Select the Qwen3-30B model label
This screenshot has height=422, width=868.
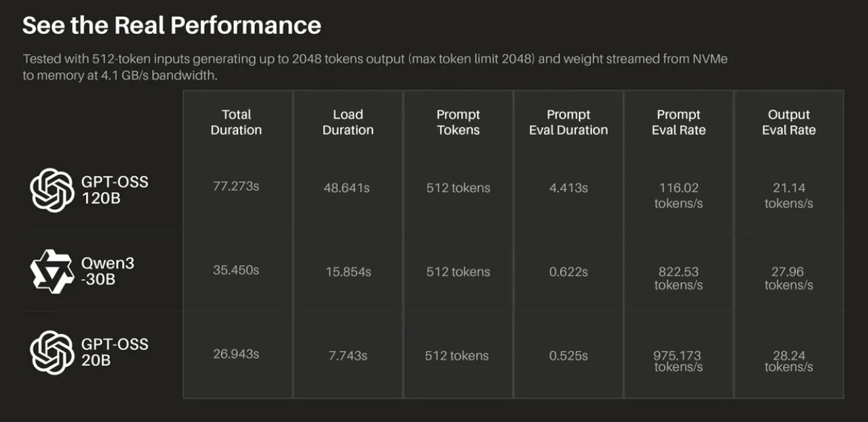(x=108, y=271)
